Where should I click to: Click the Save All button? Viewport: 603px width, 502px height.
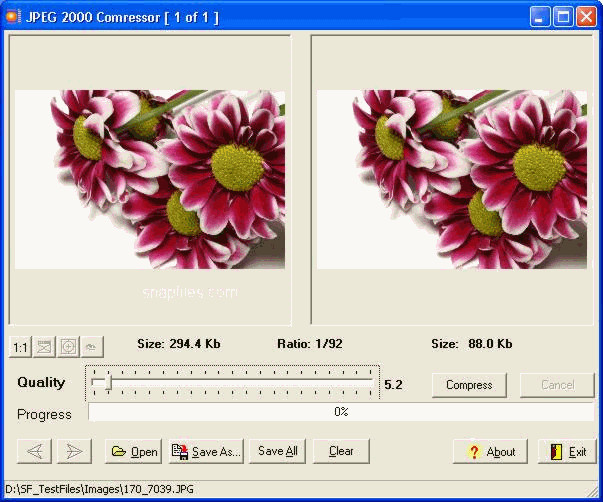pyautogui.click(x=278, y=451)
